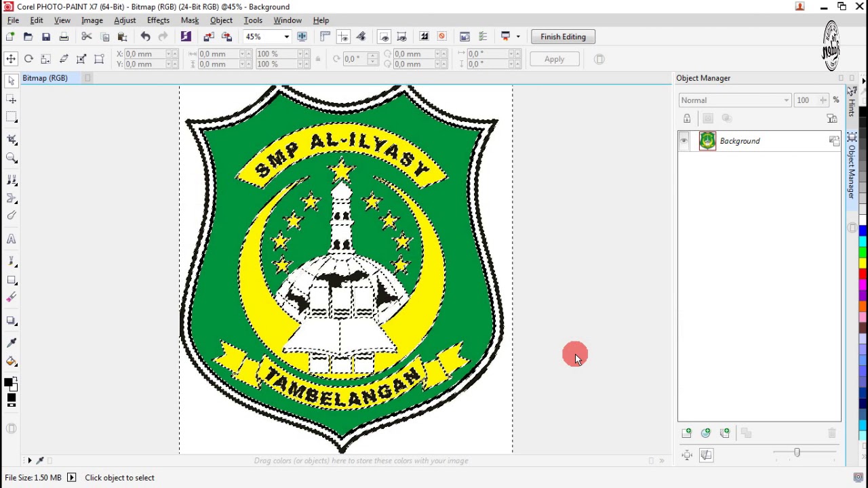Viewport: 868px width, 488px height.
Task: Select the Fill bucket tool
Action: tap(12, 361)
